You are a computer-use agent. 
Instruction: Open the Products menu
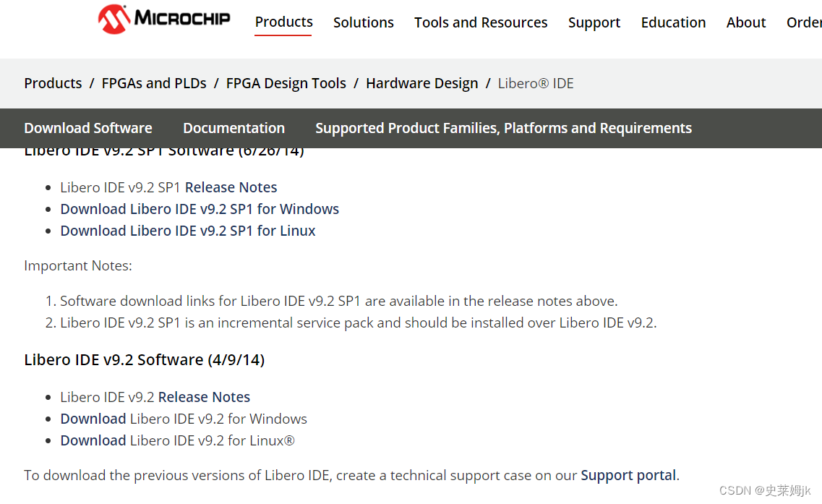point(283,22)
